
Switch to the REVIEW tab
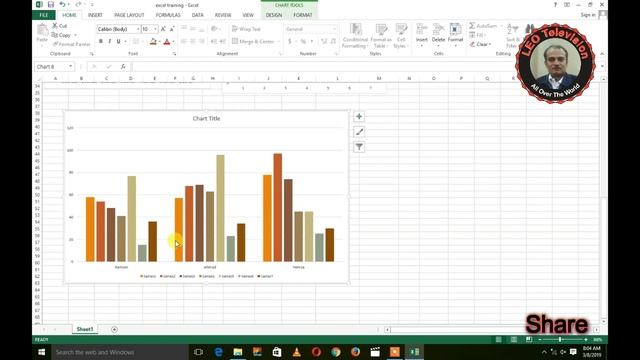click(223, 15)
